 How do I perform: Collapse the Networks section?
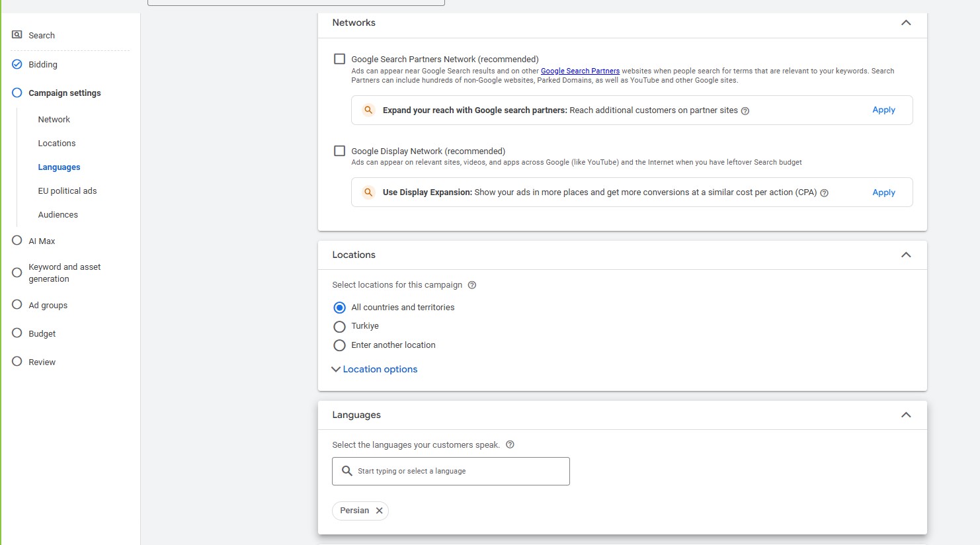906,22
